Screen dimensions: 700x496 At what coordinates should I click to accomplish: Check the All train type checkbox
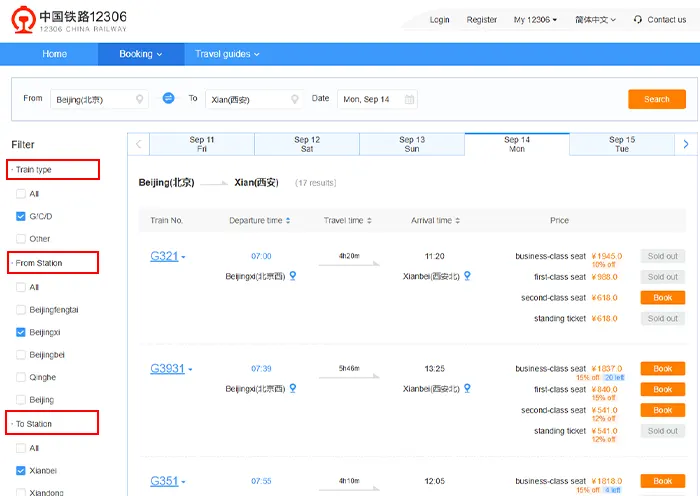point(21,194)
